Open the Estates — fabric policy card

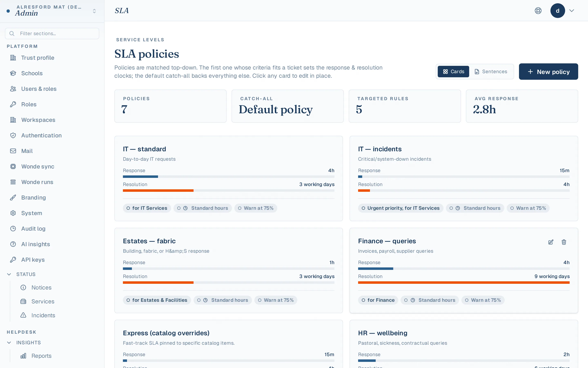coord(228,270)
